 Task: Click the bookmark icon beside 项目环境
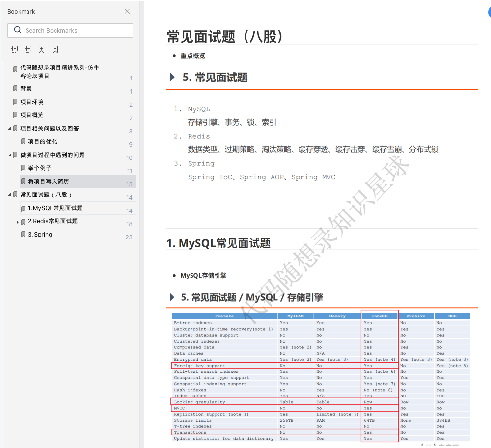pos(15,102)
